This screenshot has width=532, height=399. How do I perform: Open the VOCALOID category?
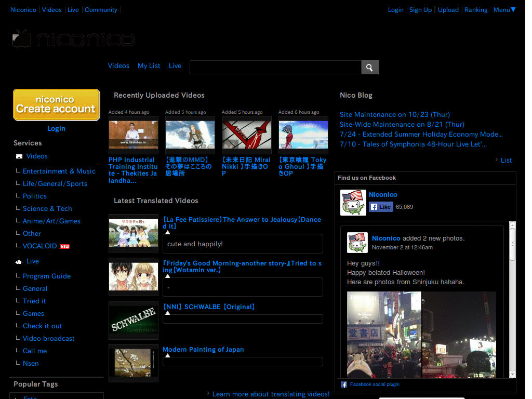39,246
